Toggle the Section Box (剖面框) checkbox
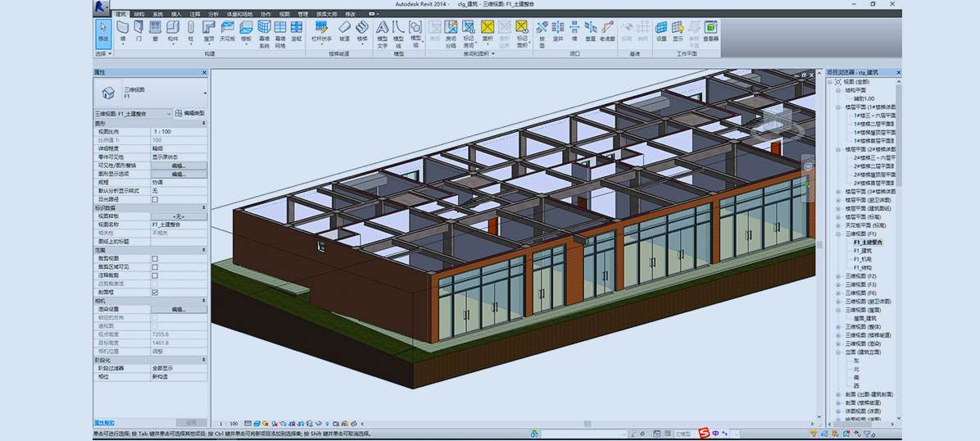Viewport: 980px width, 441px height. point(155,292)
